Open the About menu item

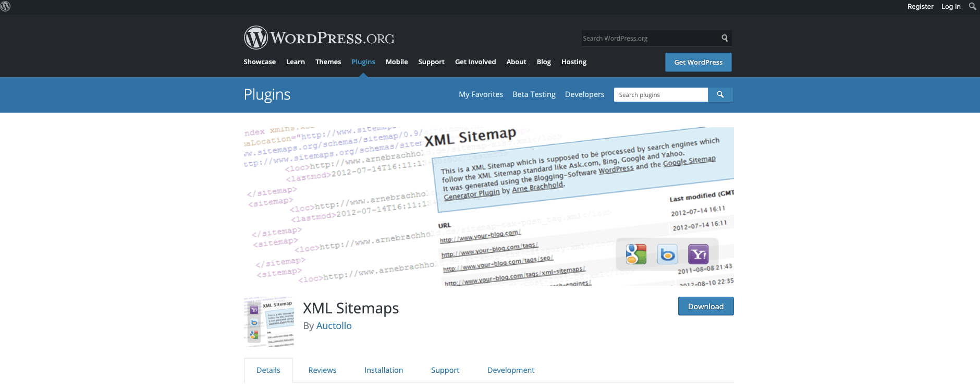[516, 62]
